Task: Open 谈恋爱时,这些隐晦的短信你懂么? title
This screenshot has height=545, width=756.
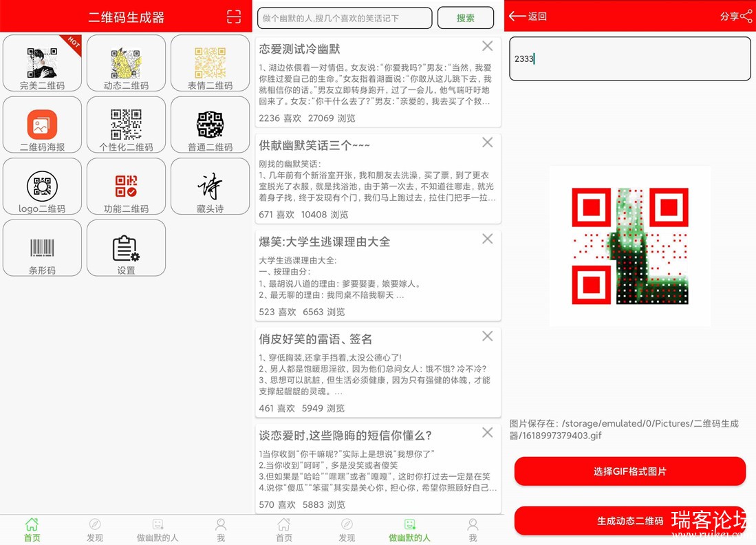Action: [x=345, y=436]
